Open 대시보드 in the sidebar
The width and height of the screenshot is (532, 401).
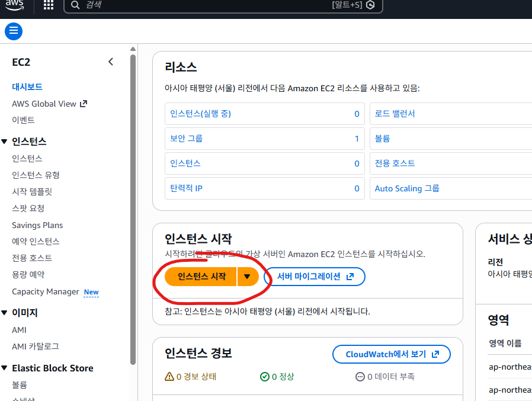pyautogui.click(x=27, y=87)
